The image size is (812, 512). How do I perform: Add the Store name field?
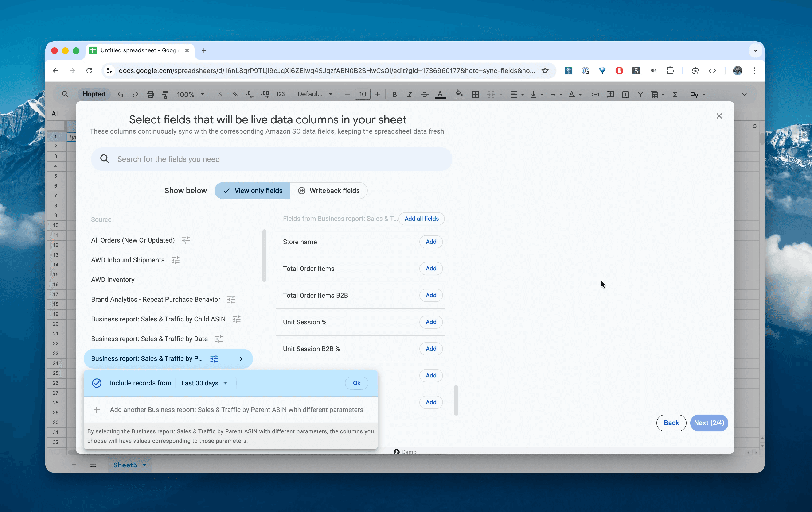coord(431,242)
